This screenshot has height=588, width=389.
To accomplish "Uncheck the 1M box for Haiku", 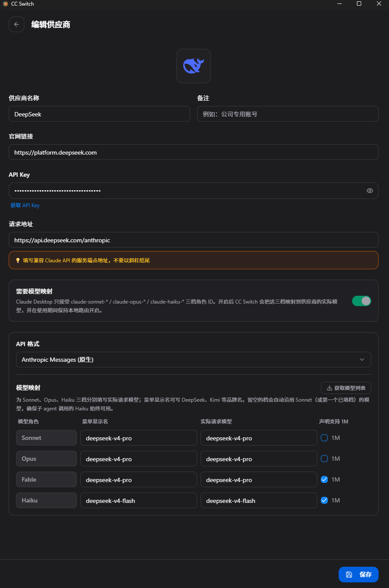I will pos(324,500).
